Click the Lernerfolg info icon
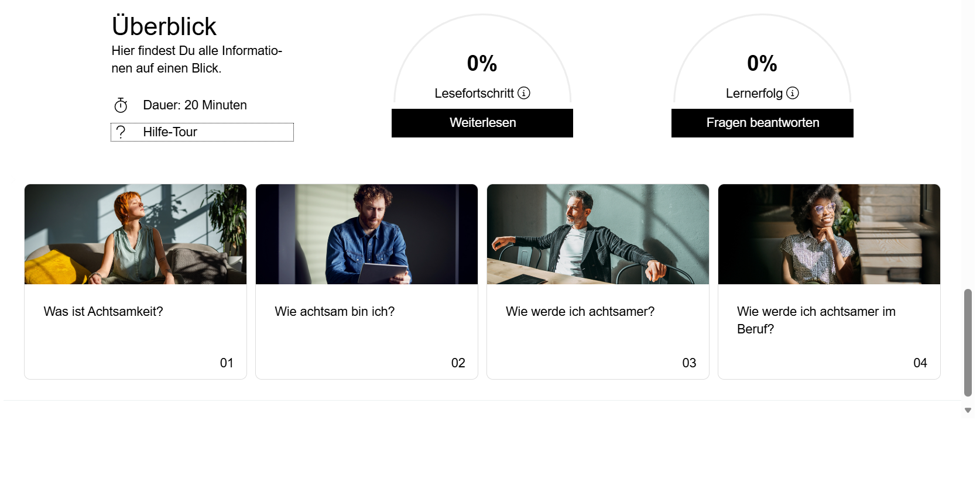The height and width of the screenshot is (489, 980). pyautogui.click(x=792, y=93)
